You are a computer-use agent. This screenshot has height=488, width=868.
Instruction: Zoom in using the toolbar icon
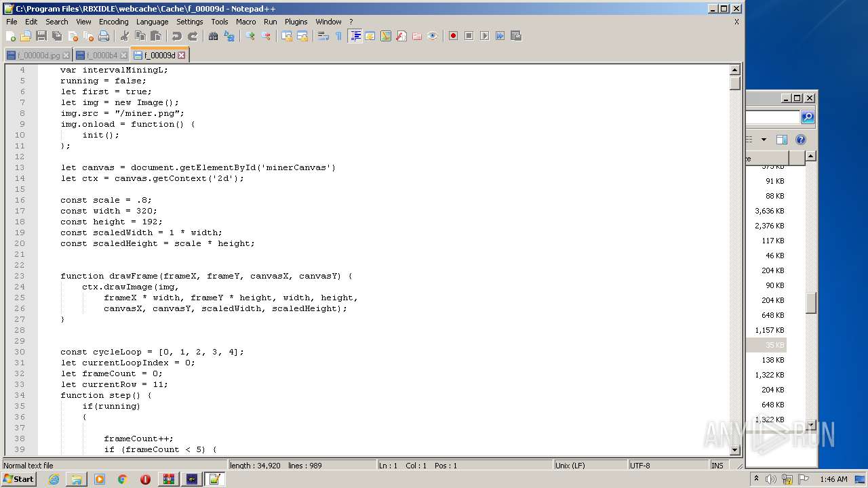[x=250, y=36]
